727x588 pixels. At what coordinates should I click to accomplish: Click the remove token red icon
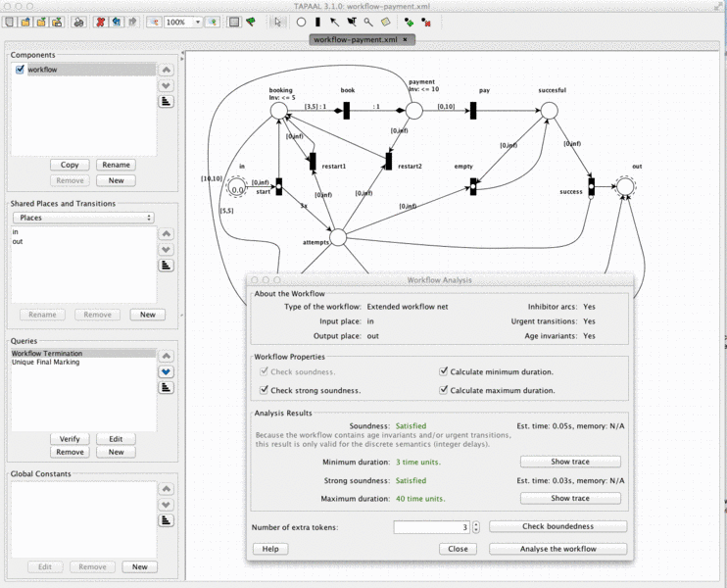pos(425,22)
